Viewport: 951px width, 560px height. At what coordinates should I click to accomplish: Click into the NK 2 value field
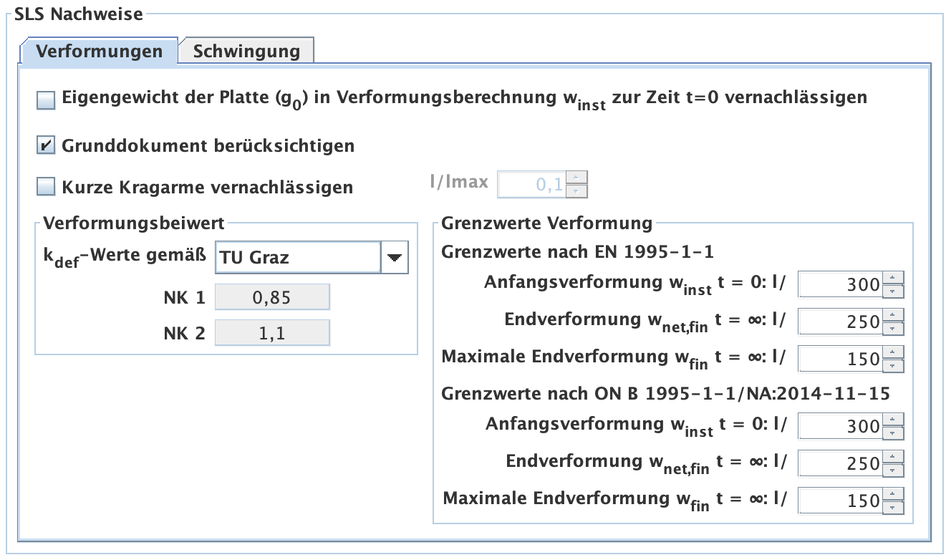tap(272, 332)
